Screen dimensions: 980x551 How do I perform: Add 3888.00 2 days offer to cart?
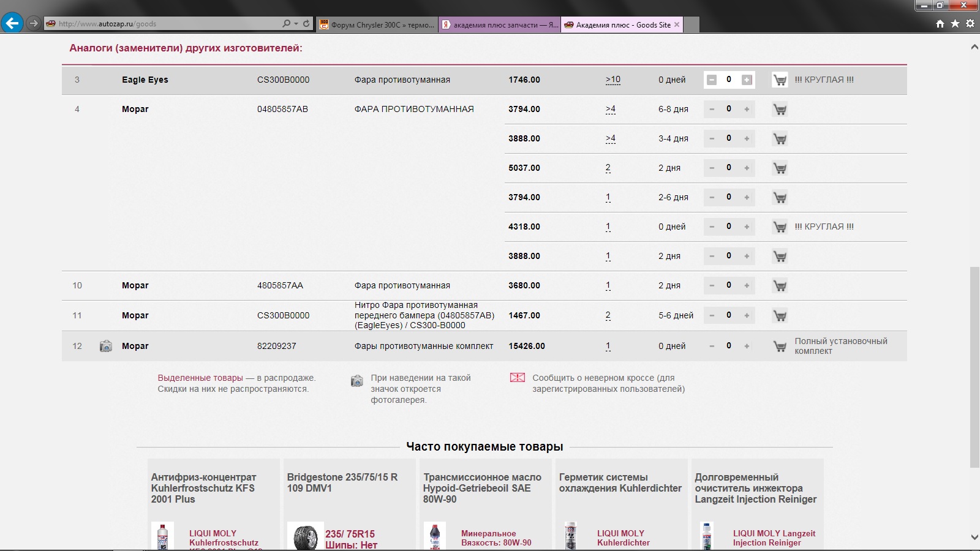coord(780,257)
